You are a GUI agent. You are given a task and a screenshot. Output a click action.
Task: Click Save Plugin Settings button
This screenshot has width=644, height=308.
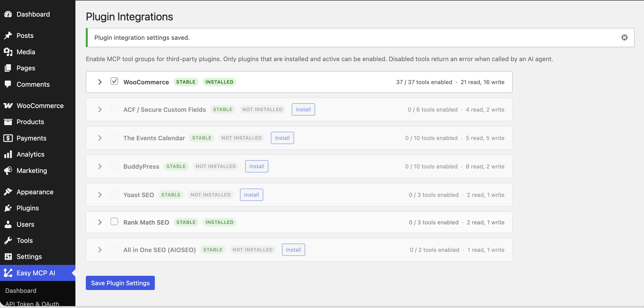pos(120,283)
